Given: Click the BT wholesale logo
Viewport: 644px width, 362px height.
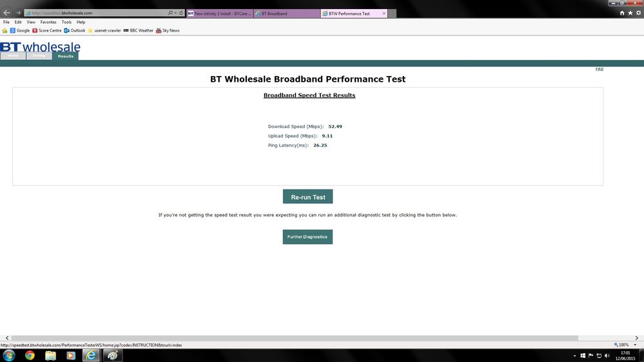Looking at the screenshot, I should [40, 46].
